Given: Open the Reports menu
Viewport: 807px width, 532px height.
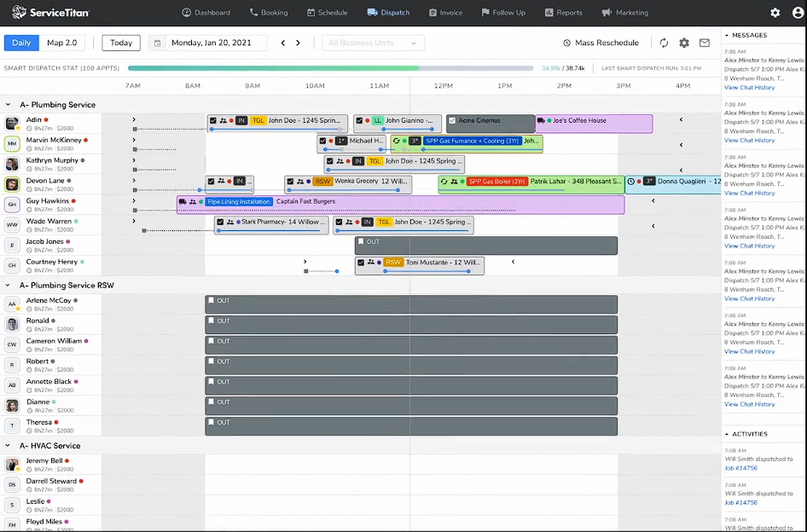Looking at the screenshot, I should 564,12.
